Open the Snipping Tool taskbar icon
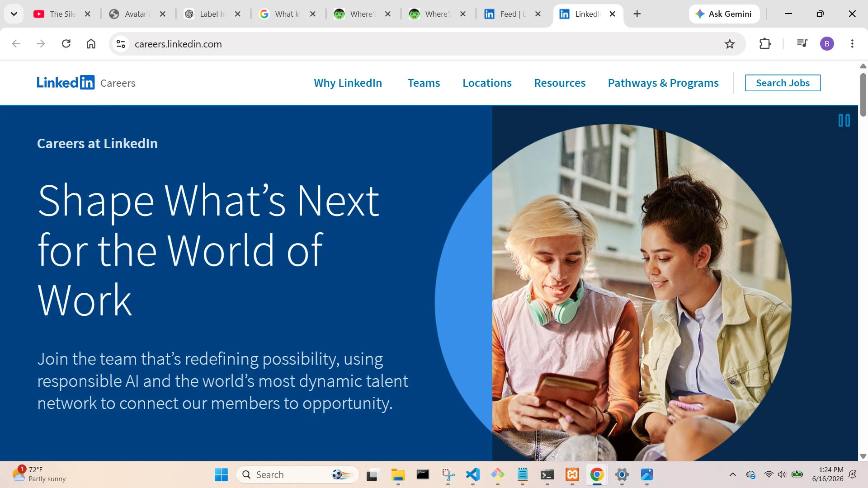Image resolution: width=868 pixels, height=488 pixels. tap(448, 474)
